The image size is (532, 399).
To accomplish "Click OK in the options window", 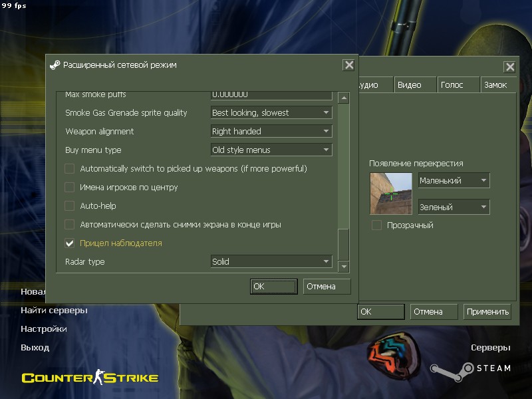I will [380, 312].
